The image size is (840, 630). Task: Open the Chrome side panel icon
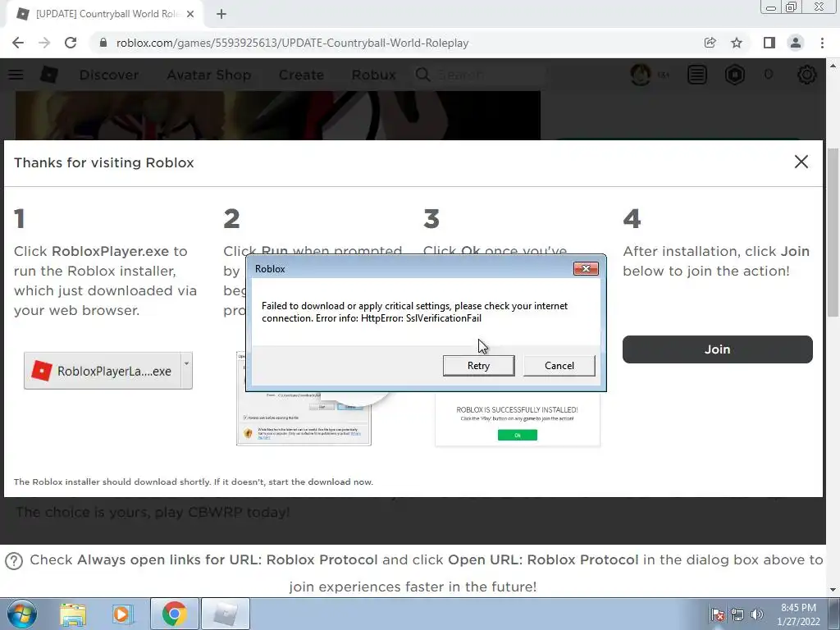click(x=769, y=43)
